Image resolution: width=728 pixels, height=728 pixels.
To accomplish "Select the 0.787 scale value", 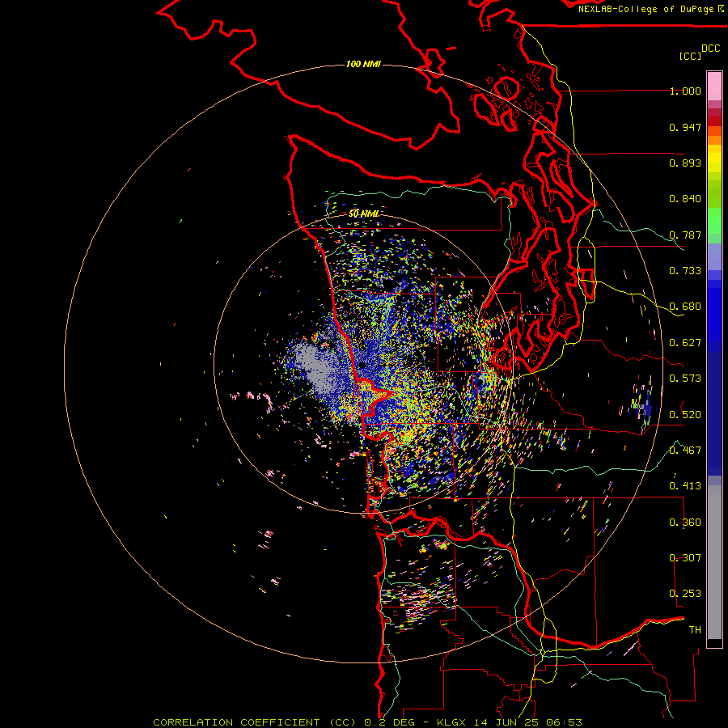I will pos(685,235).
